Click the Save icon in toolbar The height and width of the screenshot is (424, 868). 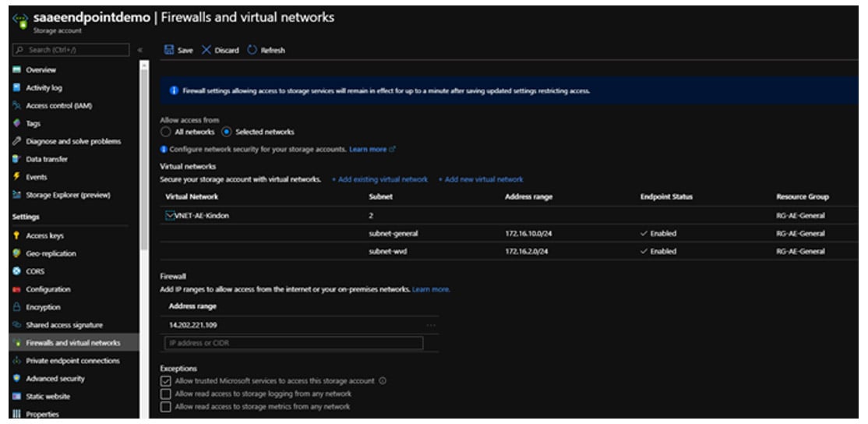pos(168,51)
